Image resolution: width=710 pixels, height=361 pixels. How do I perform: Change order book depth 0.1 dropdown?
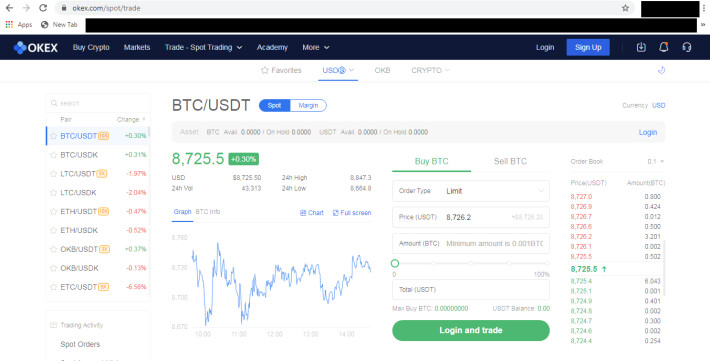click(655, 162)
